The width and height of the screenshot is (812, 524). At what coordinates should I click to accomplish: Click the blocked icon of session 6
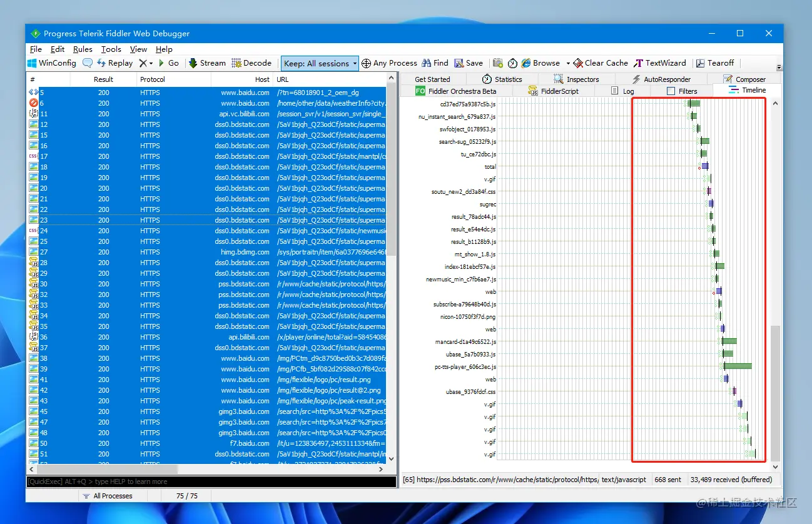point(34,103)
